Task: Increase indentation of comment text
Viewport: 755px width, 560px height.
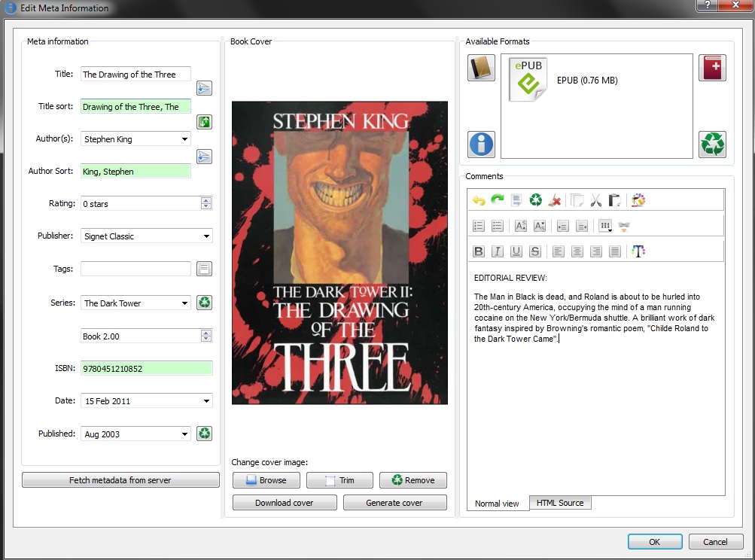Action: point(562,226)
